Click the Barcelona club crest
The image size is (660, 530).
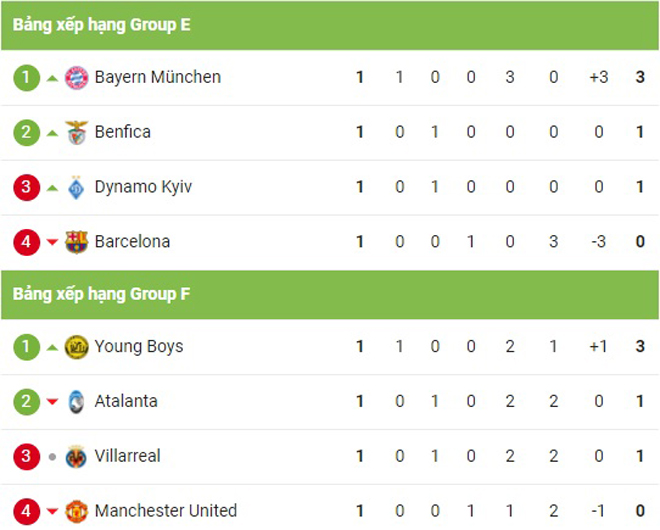[x=77, y=242]
